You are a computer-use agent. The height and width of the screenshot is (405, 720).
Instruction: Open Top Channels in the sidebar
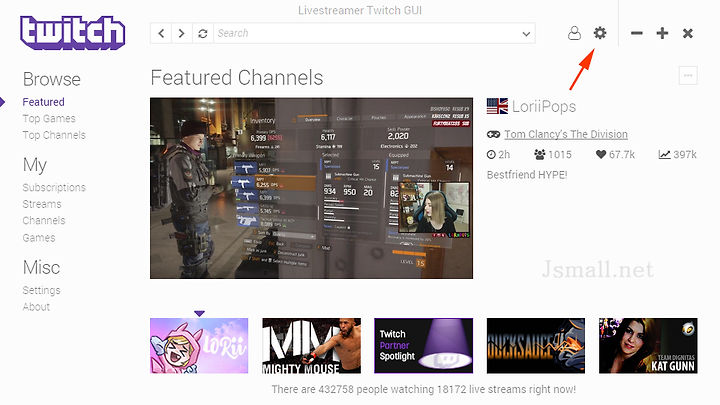coord(54,135)
